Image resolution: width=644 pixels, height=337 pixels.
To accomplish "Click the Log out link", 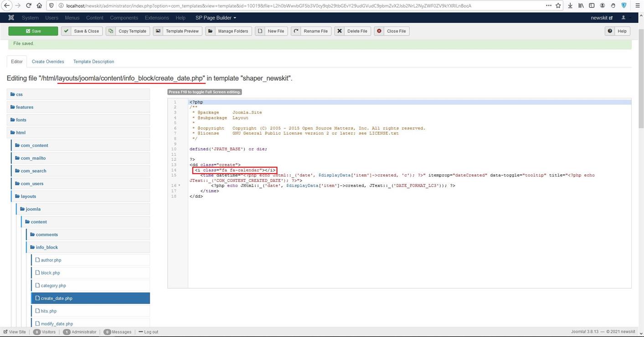I will click(151, 332).
